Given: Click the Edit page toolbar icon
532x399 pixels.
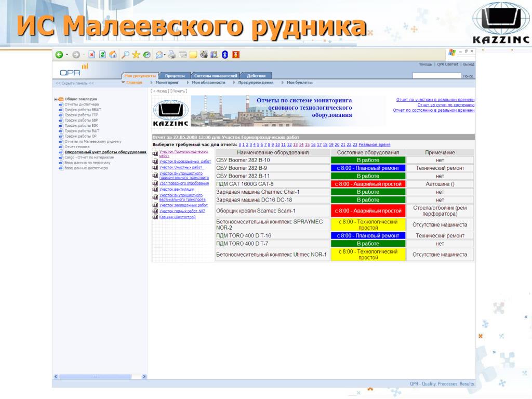Looking at the screenshot, I should pyautogui.click(x=182, y=55).
